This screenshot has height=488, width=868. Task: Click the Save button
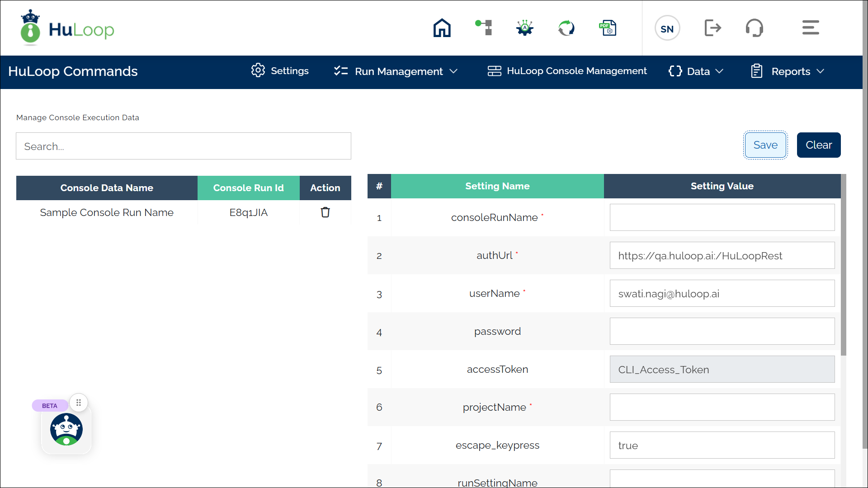point(765,145)
